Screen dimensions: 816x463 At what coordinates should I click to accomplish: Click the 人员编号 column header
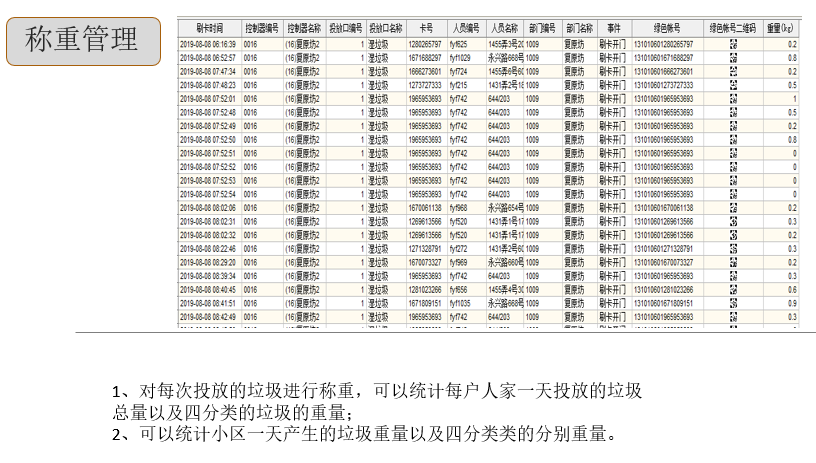(467, 28)
